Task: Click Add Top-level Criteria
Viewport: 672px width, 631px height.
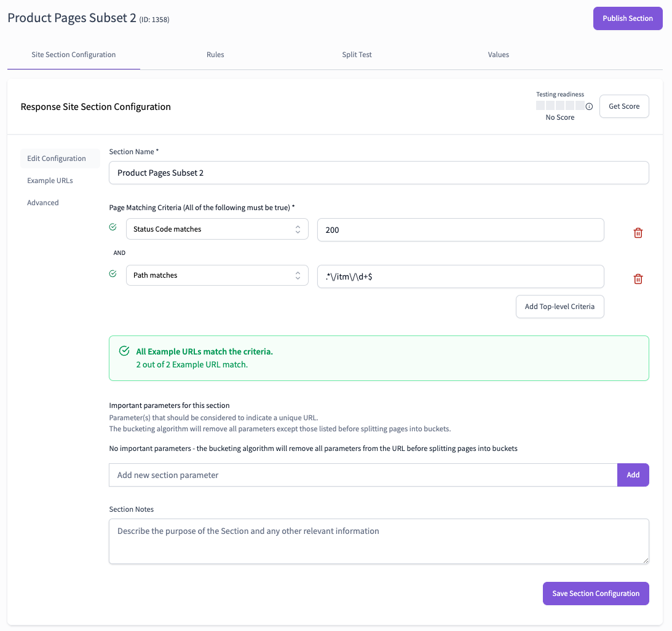Action: coord(559,307)
